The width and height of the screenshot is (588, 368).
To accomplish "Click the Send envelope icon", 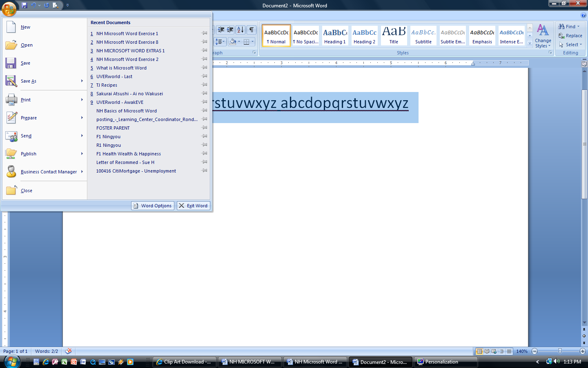I will (11, 135).
